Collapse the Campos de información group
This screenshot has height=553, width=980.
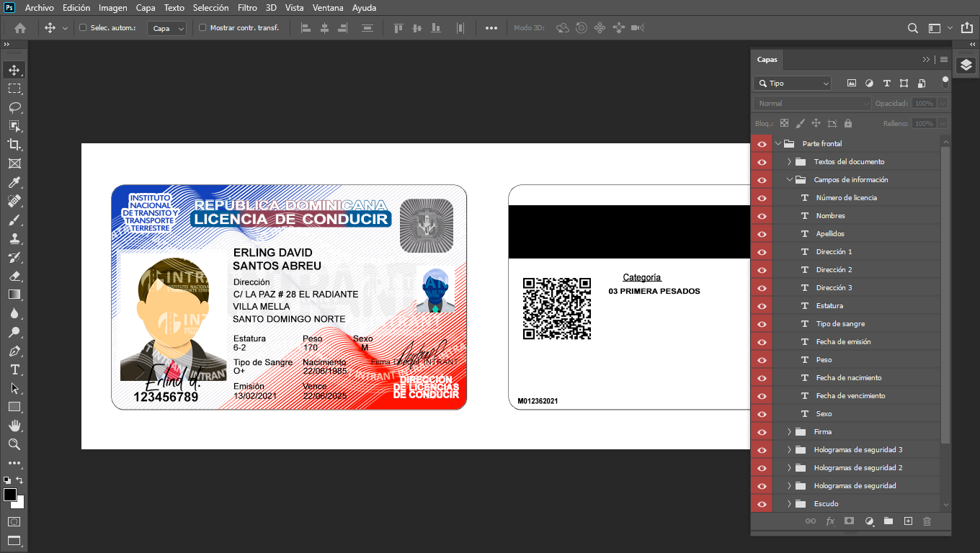click(x=790, y=180)
